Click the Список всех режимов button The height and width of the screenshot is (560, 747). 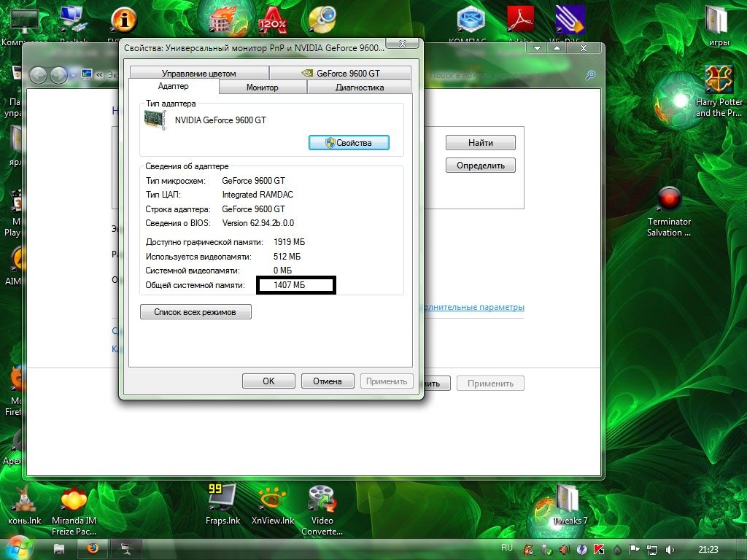pyautogui.click(x=196, y=312)
